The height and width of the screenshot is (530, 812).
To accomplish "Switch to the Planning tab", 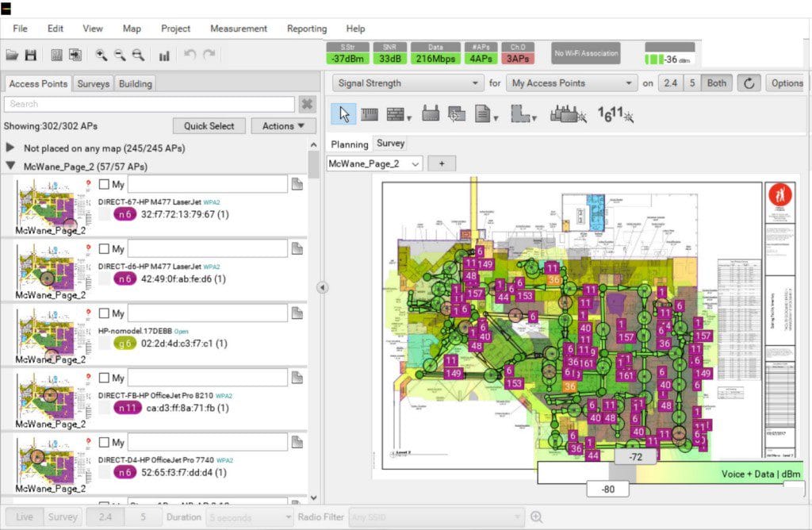I will [x=350, y=144].
